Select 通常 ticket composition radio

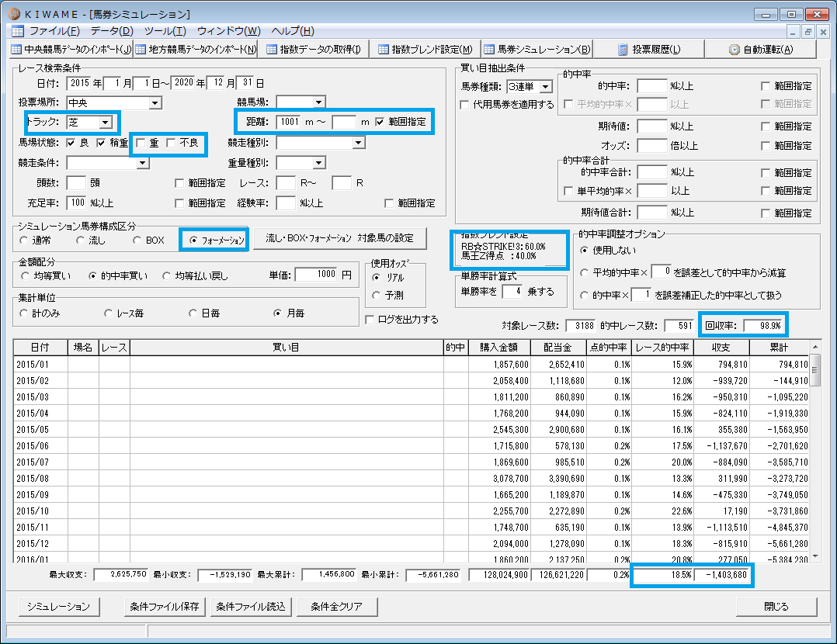pos(23,241)
